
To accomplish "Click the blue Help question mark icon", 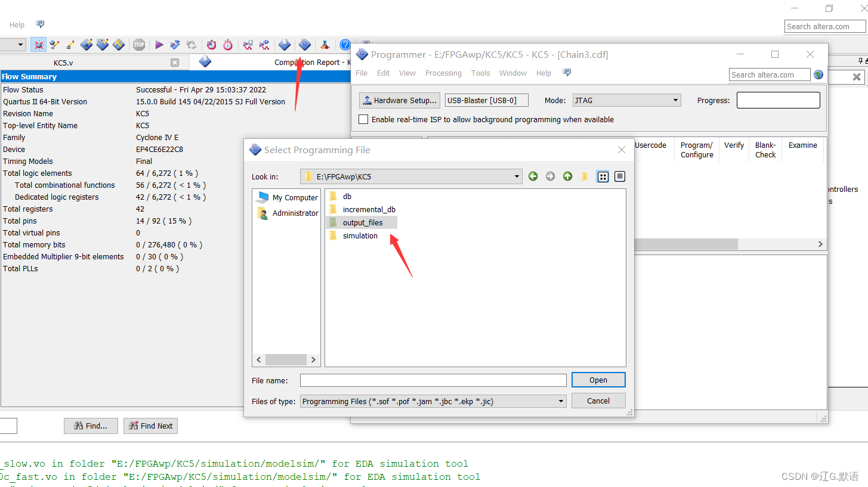I will 345,45.
